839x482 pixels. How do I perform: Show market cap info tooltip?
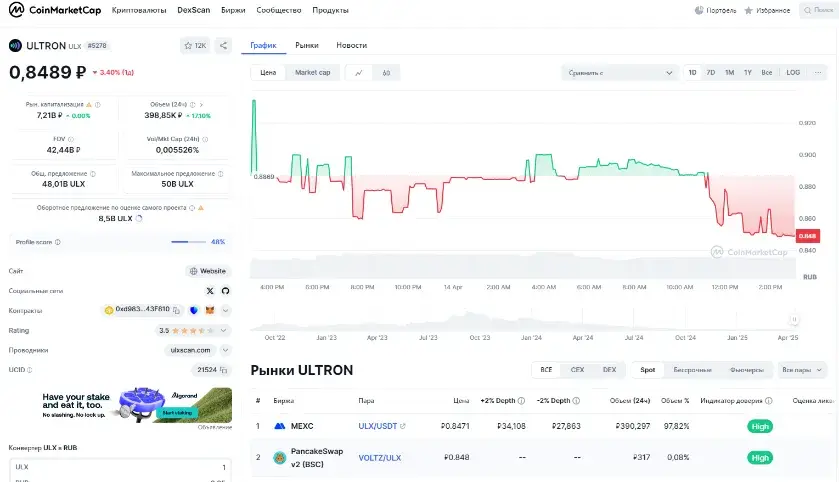97,105
